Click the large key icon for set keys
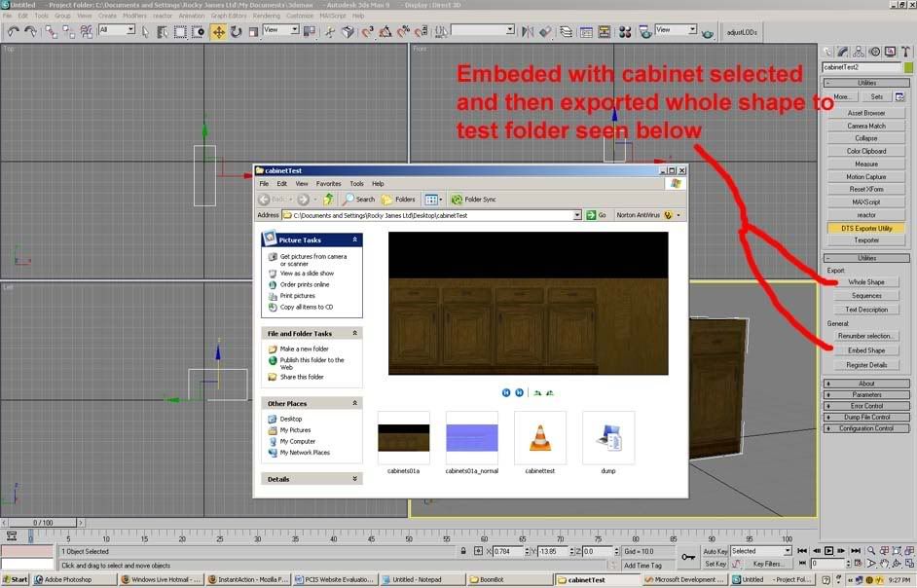Screen dimensions: 917x588 coord(688,557)
